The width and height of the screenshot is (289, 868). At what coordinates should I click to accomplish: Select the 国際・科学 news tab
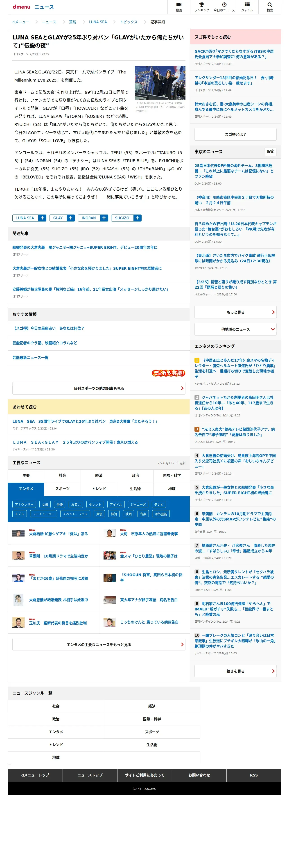click(x=172, y=476)
